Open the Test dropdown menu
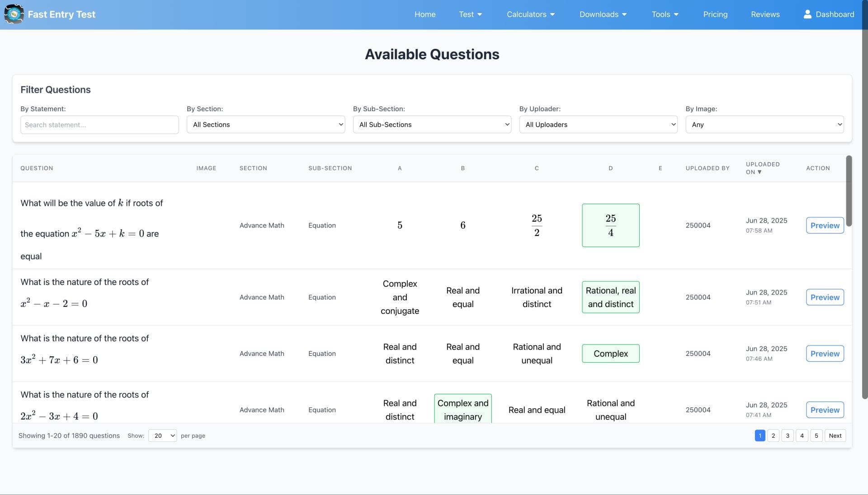This screenshot has width=868, height=495. 470,14
